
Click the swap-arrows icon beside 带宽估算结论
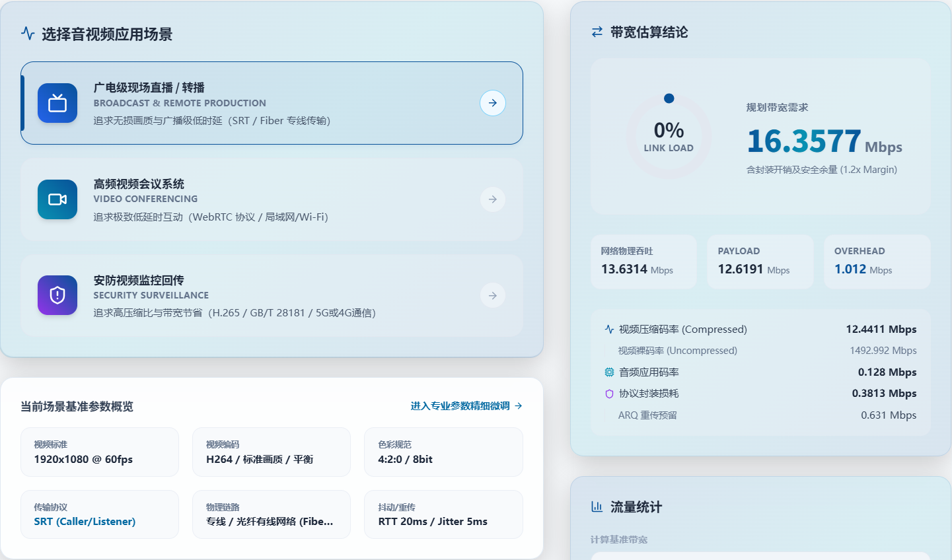[597, 32]
